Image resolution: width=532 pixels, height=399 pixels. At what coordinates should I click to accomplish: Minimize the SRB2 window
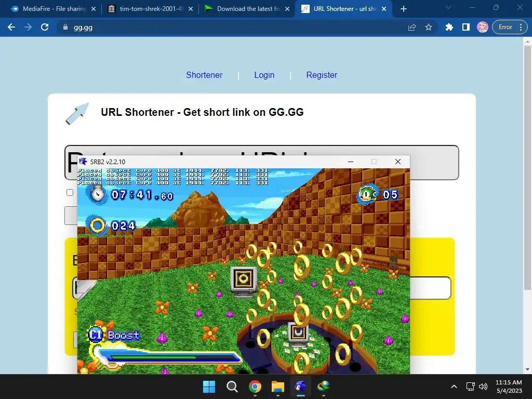tap(351, 162)
